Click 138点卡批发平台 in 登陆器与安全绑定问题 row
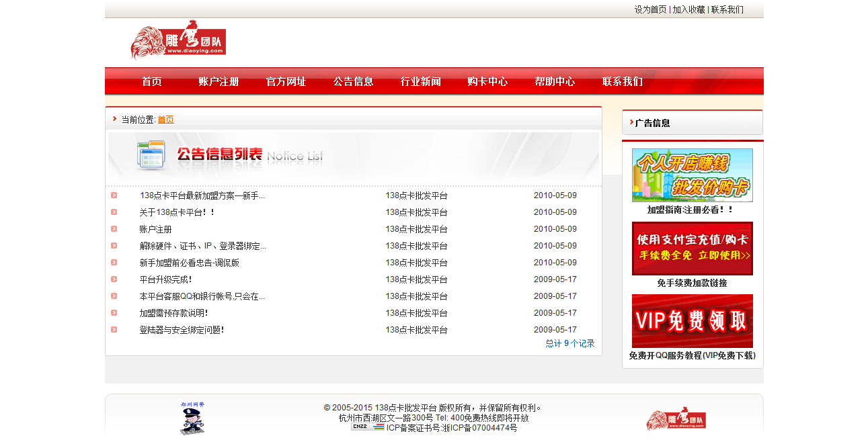Image resolution: width=868 pixels, height=442 pixels. tap(417, 330)
